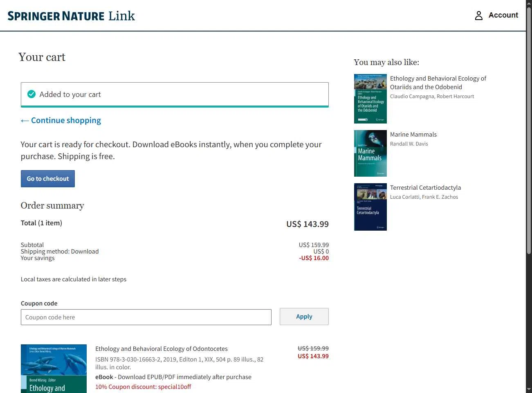
Task: Click the green checkmark in the cart notice
Action: pyautogui.click(x=31, y=94)
